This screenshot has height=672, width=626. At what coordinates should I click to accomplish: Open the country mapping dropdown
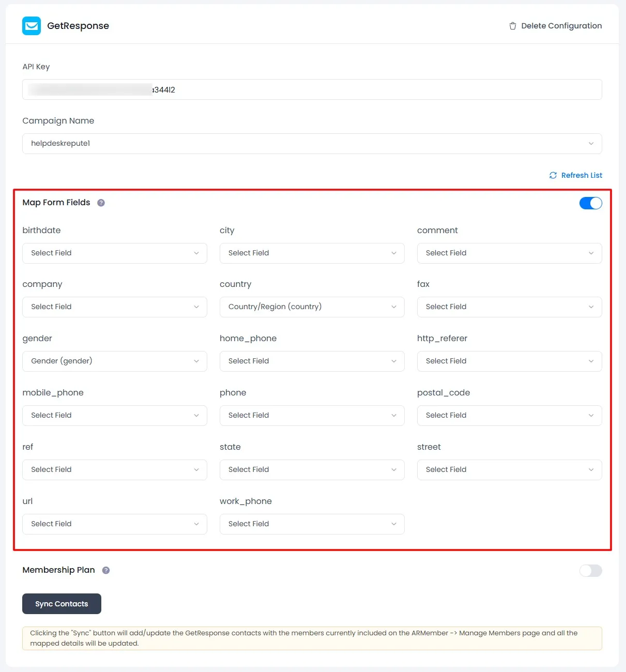[x=312, y=307]
